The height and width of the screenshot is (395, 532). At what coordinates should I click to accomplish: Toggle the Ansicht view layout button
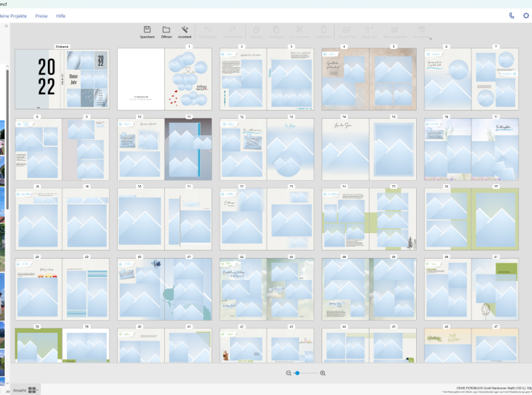point(33,390)
